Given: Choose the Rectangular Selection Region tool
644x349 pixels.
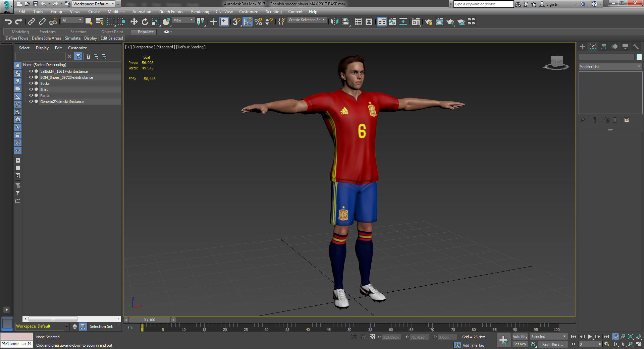Looking at the screenshot, I should click(110, 22).
